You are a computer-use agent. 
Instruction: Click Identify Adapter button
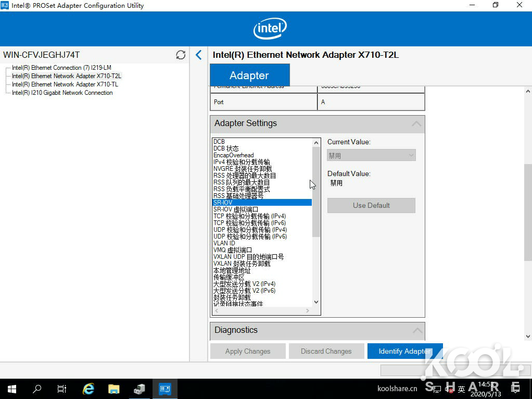point(405,351)
